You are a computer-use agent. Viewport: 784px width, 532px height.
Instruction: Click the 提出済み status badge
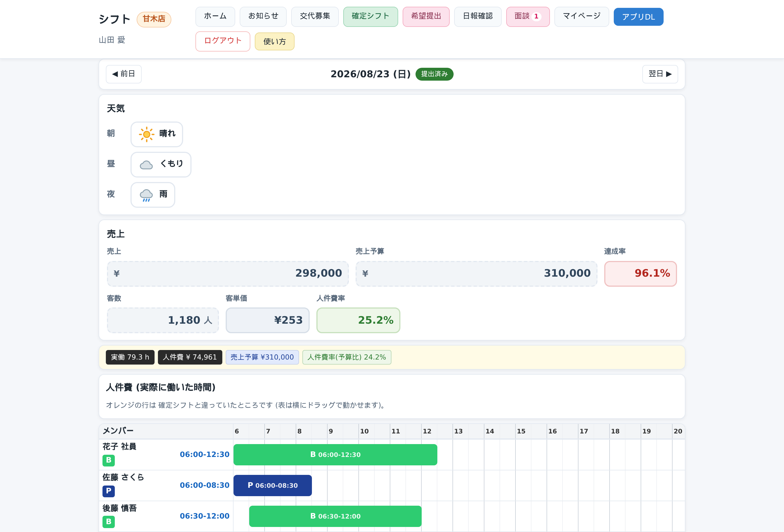434,74
